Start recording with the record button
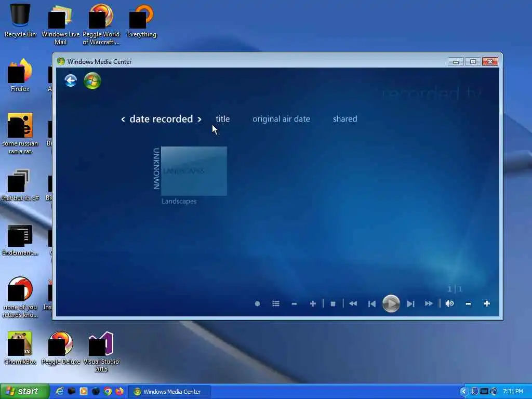532x399 pixels. click(258, 303)
